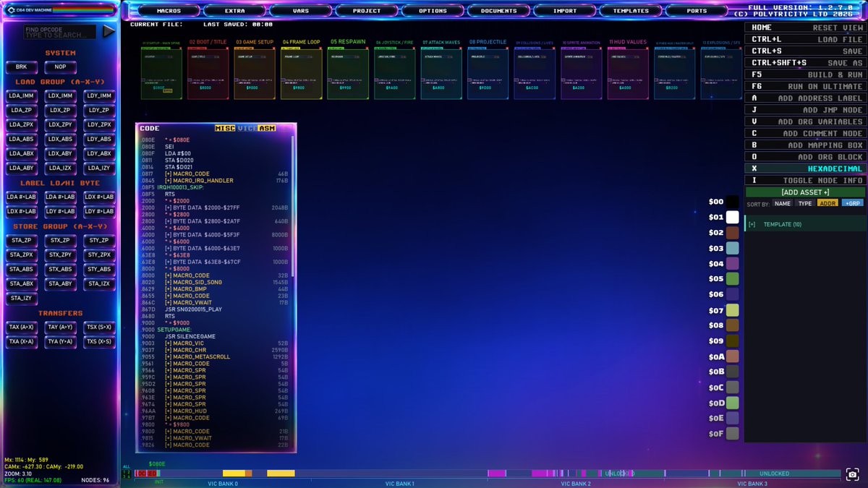The width and height of the screenshot is (868, 488).
Task: Click the TOGGLE NODE INFO shortcut row
Action: click(x=805, y=180)
